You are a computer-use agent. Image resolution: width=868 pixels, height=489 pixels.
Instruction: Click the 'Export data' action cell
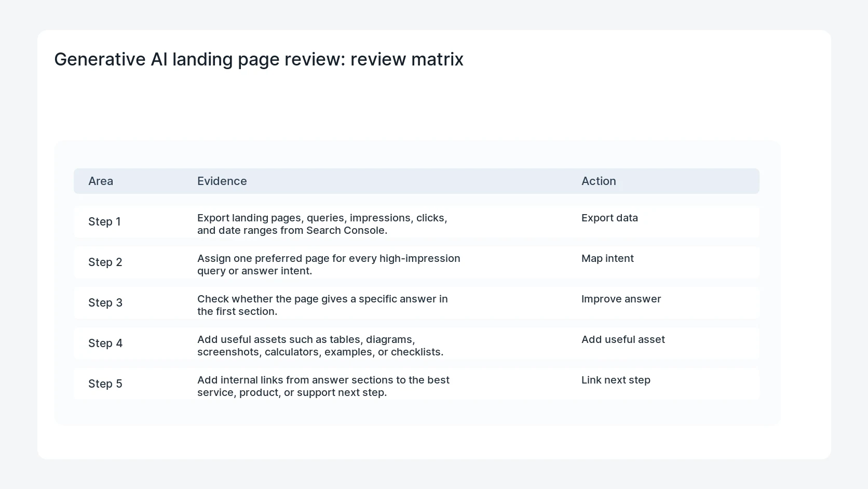(609, 218)
